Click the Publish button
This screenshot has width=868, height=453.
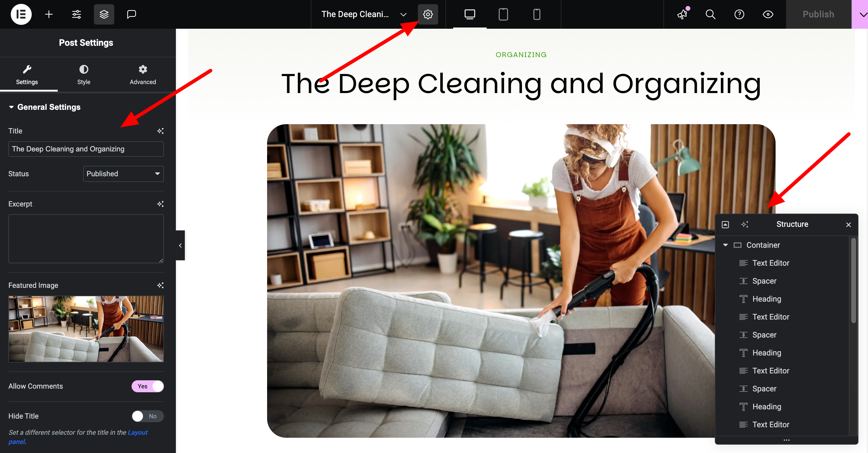tap(818, 14)
